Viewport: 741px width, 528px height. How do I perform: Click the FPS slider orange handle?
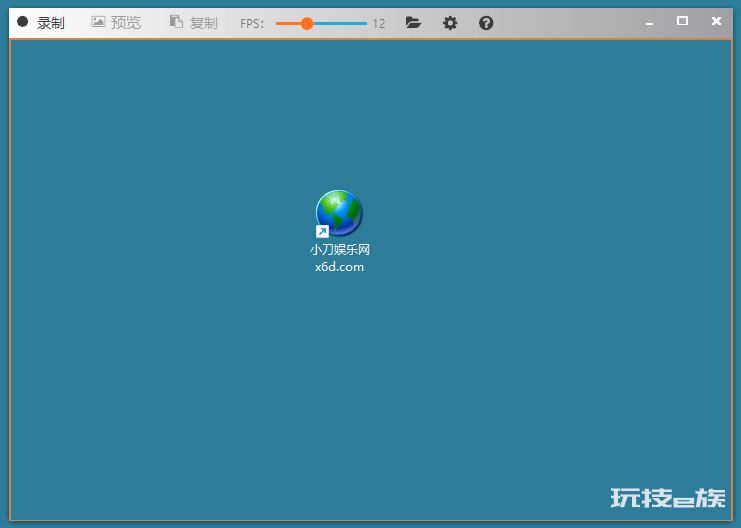(307, 23)
